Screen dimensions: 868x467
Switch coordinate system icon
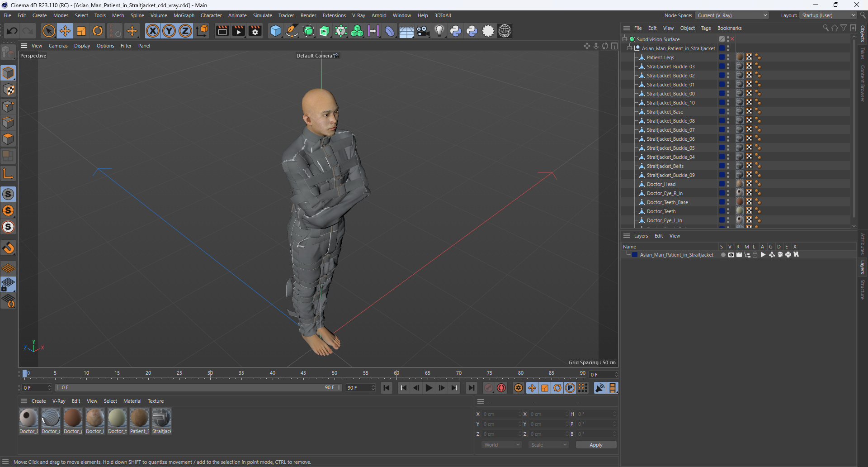click(202, 31)
